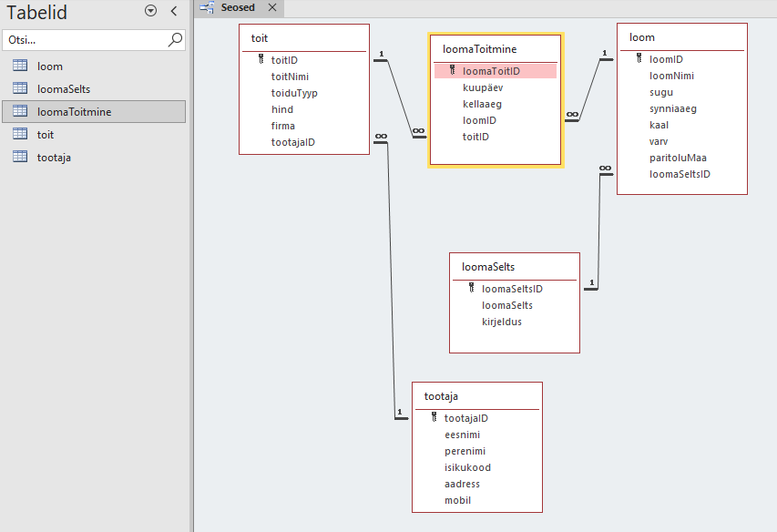The width and height of the screenshot is (777, 532).
Task: Click the toit table title bar in diagram
Action: pos(304,38)
